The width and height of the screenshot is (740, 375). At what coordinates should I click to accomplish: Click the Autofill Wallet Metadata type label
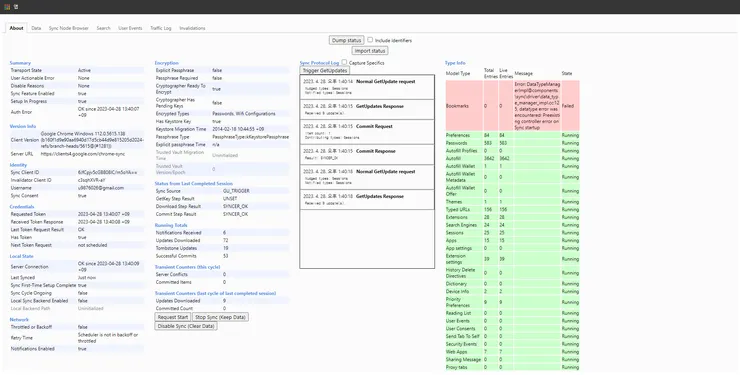click(461, 177)
